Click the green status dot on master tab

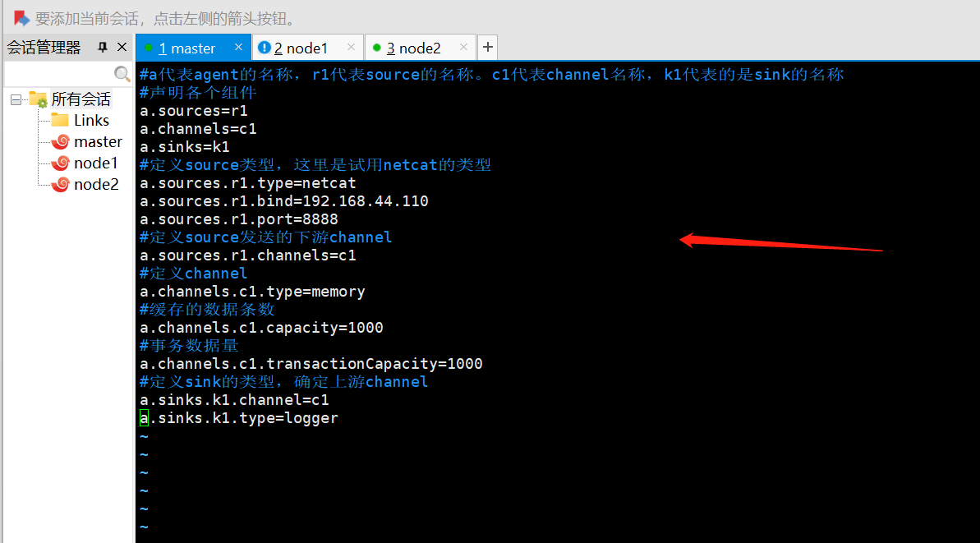click(149, 48)
